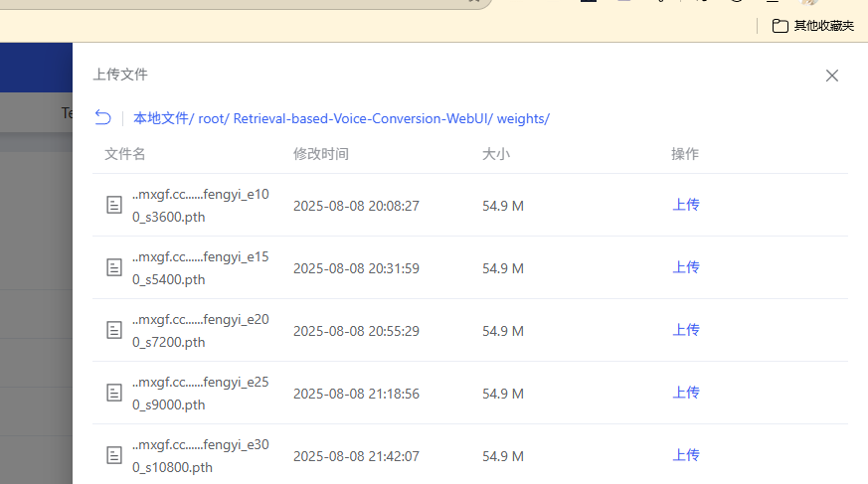
Task: Click timestamp 2025-08-08 20:31:59
Action: (356, 268)
